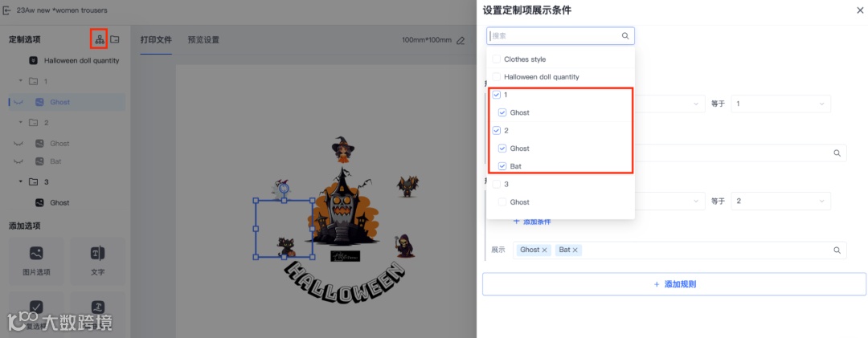868x338 pixels.
Task: Click the add-folder icon in 定制选项 header
Action: pyautogui.click(x=115, y=39)
